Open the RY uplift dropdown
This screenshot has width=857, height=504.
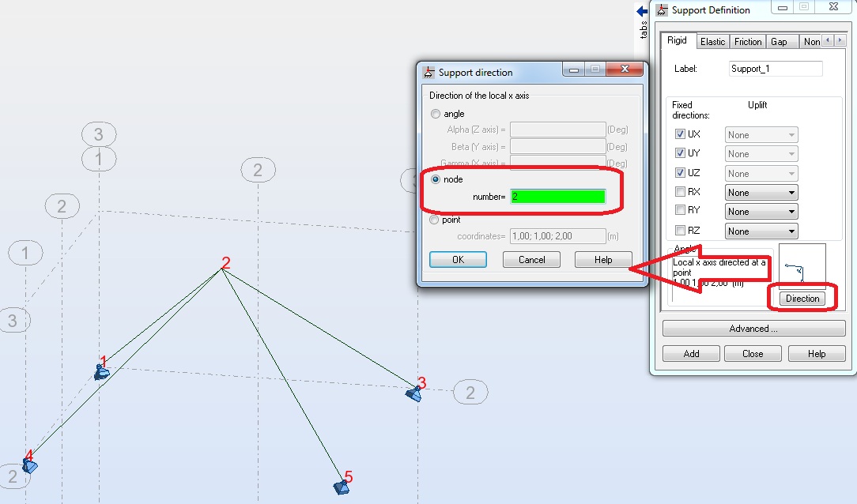[761, 212]
